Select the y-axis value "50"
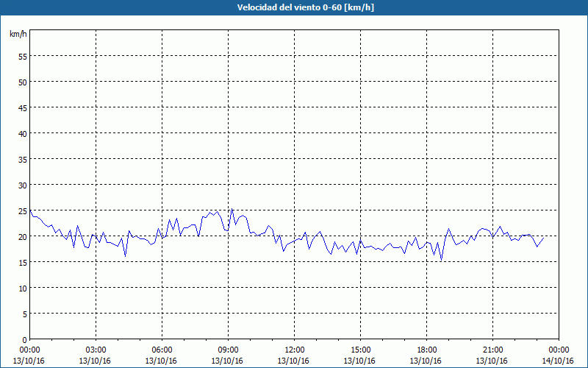Screen dimensions: 588x368 (x=23, y=82)
